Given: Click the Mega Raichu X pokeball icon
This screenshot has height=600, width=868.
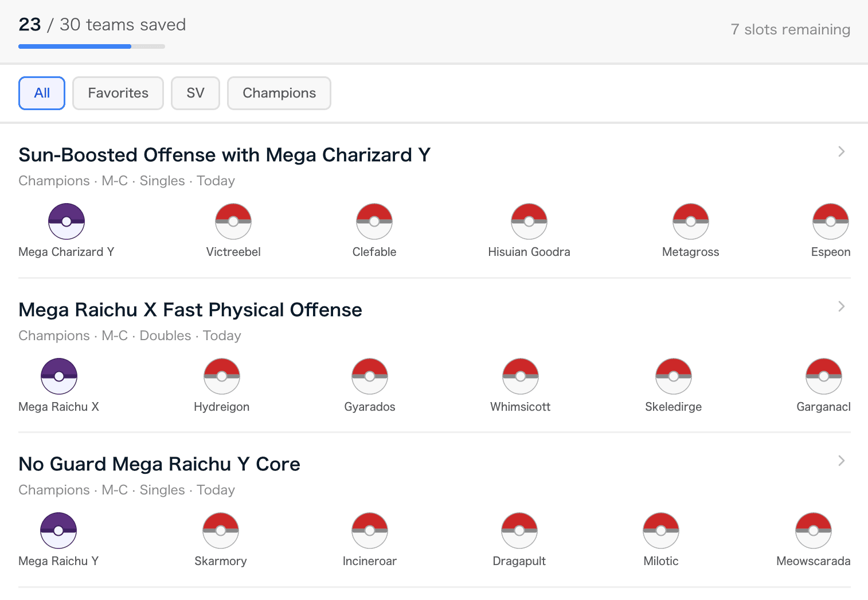Looking at the screenshot, I should point(59,376).
